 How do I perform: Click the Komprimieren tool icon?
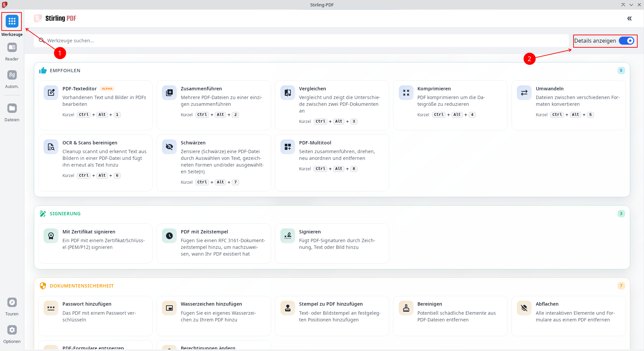[406, 93]
